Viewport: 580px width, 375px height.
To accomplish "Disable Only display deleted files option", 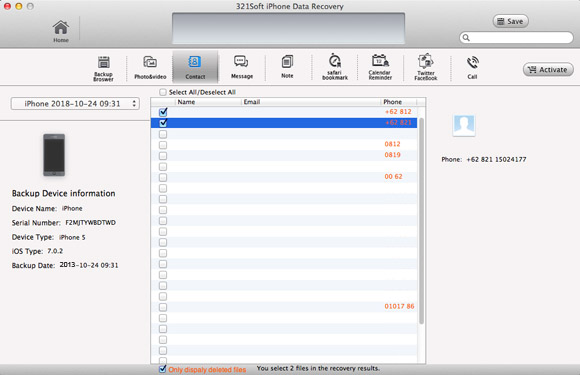I will click(x=162, y=369).
